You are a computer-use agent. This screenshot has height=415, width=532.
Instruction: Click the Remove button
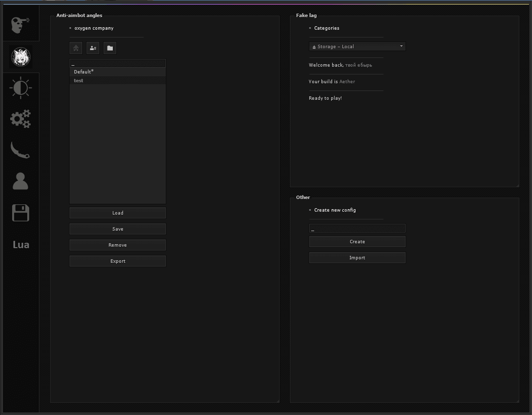pos(118,245)
